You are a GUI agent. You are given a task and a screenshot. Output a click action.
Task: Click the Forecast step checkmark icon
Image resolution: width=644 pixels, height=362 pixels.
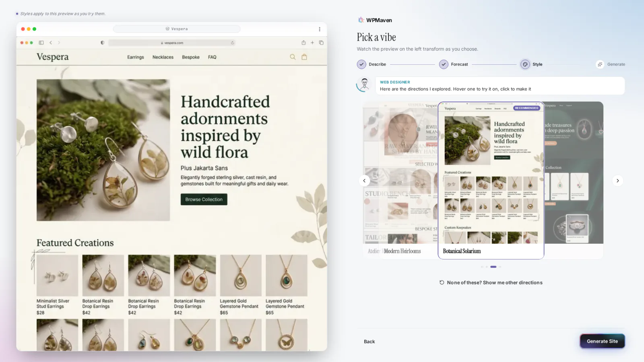point(444,64)
